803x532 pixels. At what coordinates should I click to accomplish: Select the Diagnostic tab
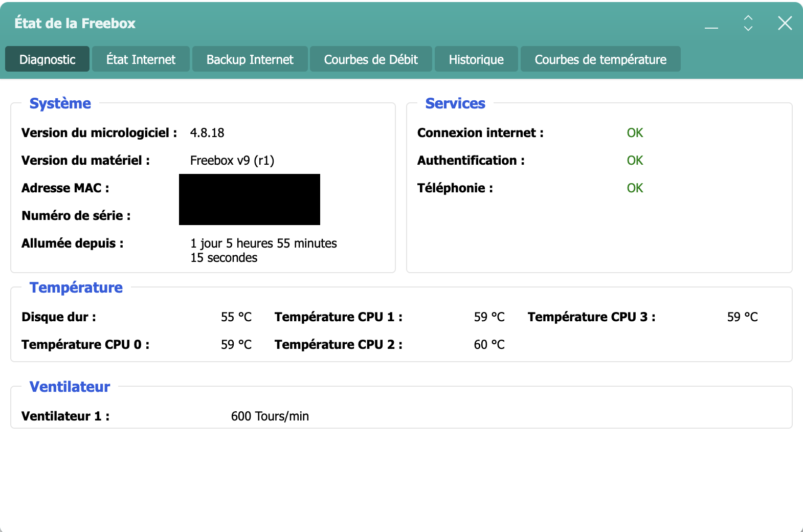48,59
